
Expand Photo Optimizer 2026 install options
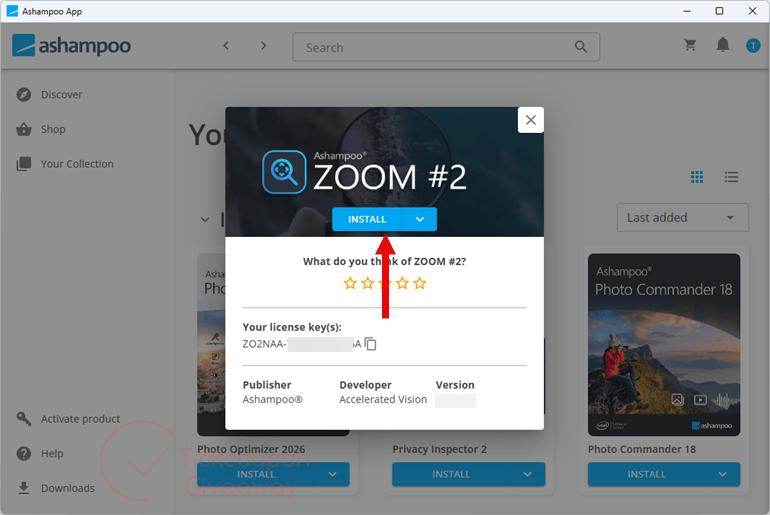pyautogui.click(x=332, y=474)
